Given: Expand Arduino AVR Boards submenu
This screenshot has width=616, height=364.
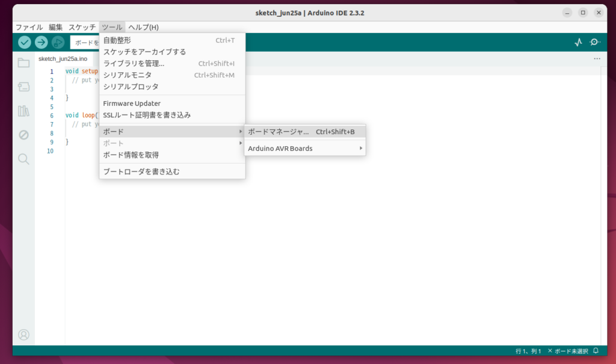Looking at the screenshot, I should coord(305,148).
